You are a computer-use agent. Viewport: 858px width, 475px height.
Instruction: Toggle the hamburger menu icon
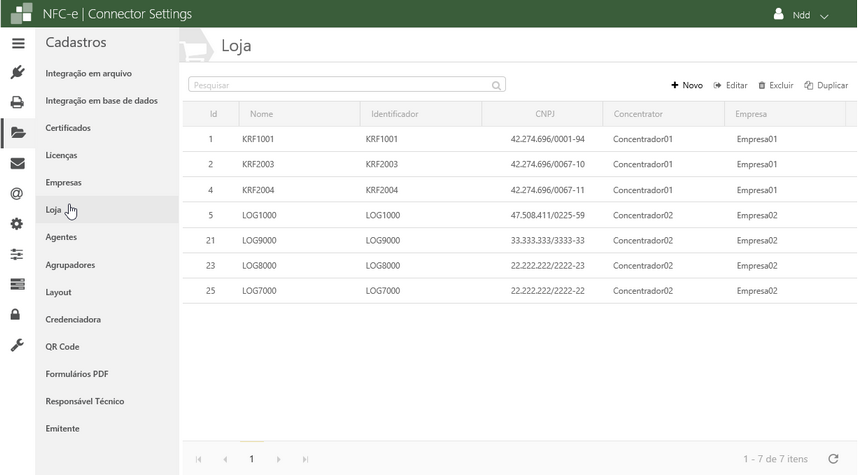(17, 43)
